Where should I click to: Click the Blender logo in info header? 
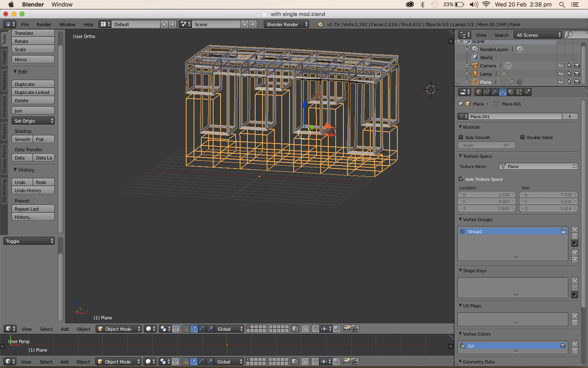[x=320, y=24]
